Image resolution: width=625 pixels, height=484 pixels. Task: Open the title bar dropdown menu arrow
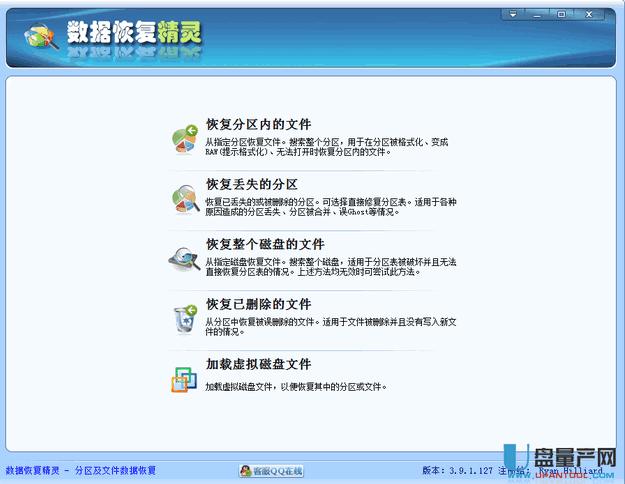click(x=513, y=14)
